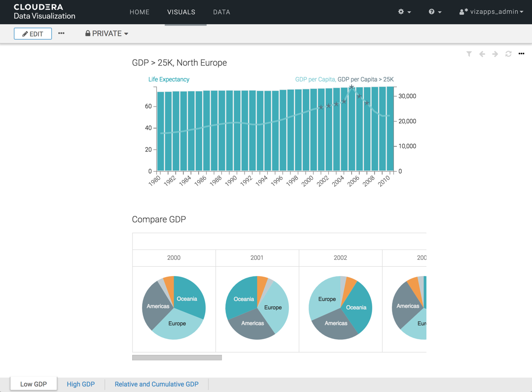This screenshot has width=532, height=392.
Task: Open the vizapps_admin user menu
Action: point(491,12)
